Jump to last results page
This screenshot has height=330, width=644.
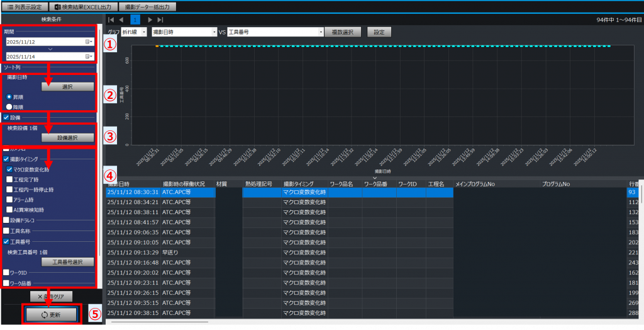click(x=160, y=20)
